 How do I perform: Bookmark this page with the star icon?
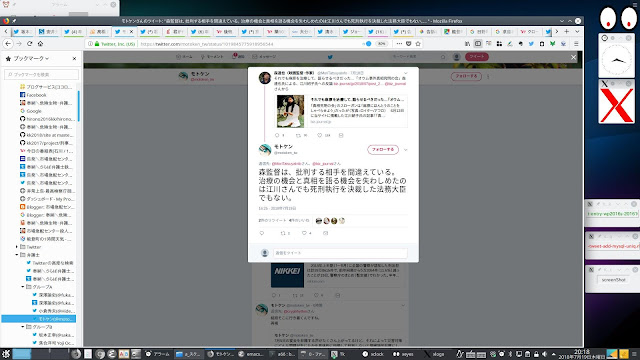(418, 44)
